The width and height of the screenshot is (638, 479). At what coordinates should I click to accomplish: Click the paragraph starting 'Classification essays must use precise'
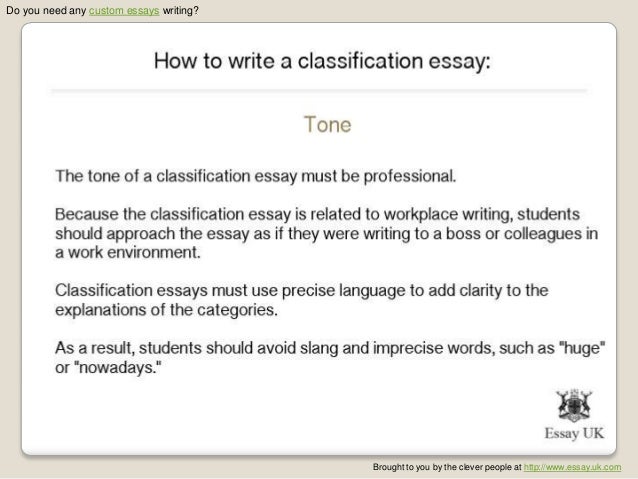tap(302, 300)
